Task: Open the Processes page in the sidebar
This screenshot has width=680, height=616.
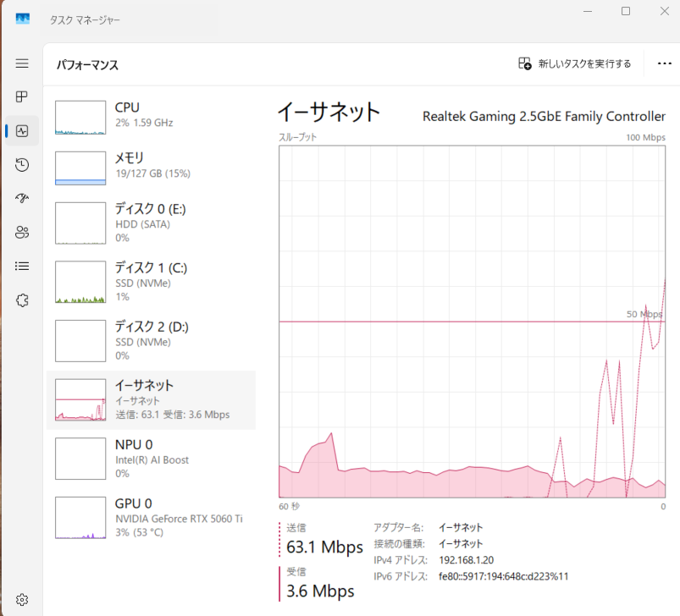Action: coord(21,96)
